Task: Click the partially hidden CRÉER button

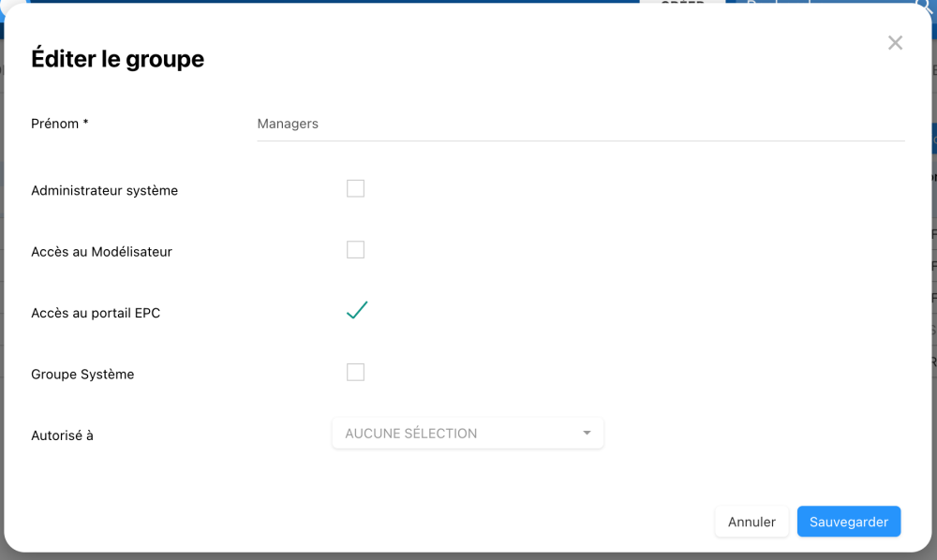Action: (682, 2)
